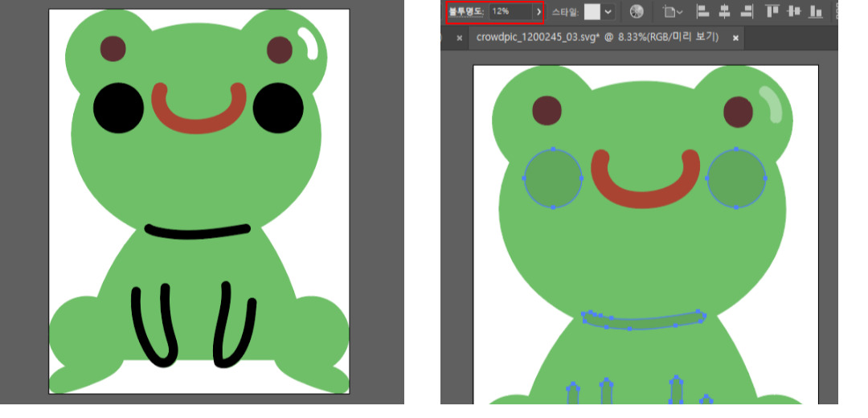This screenshot has height=418, width=868.
Task: Click the Recolor Artwork wheel icon
Action: [637, 12]
